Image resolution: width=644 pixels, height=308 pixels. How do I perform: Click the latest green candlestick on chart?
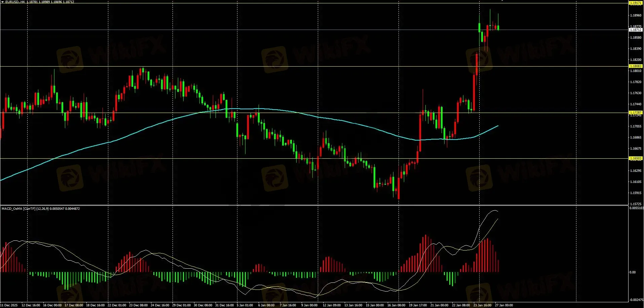click(498, 28)
